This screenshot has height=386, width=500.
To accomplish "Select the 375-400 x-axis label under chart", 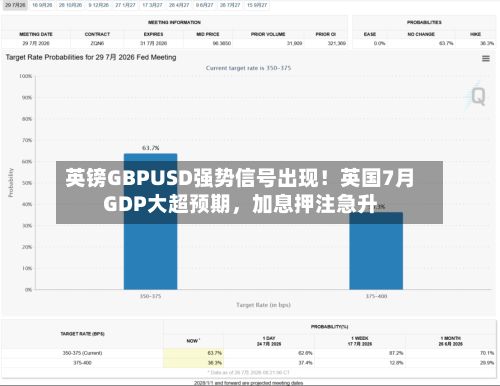I will (x=376, y=296).
